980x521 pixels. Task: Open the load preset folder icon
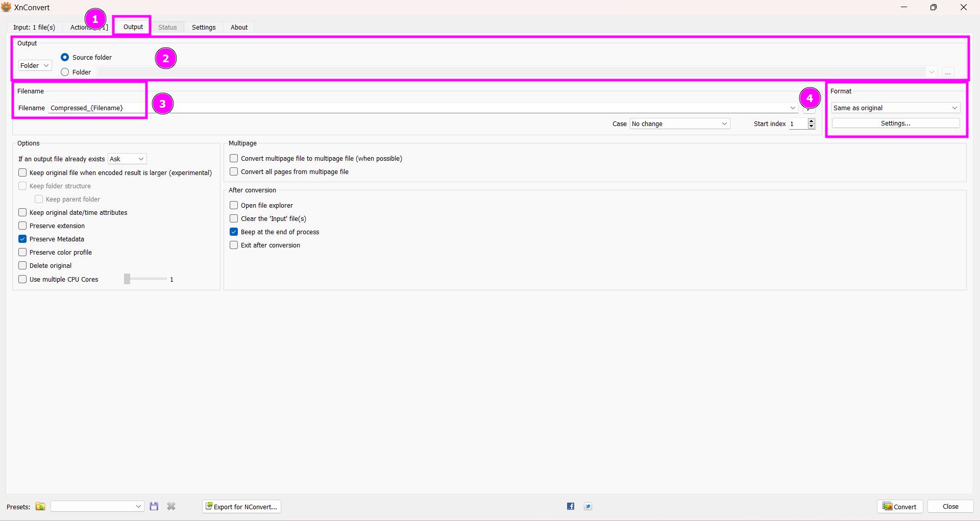click(40, 506)
